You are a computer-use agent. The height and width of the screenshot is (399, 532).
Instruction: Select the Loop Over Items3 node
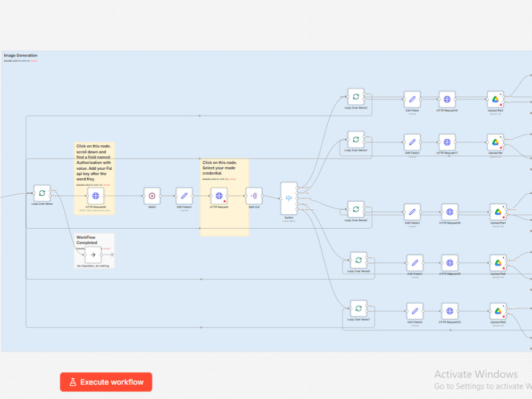pyautogui.click(x=356, y=97)
